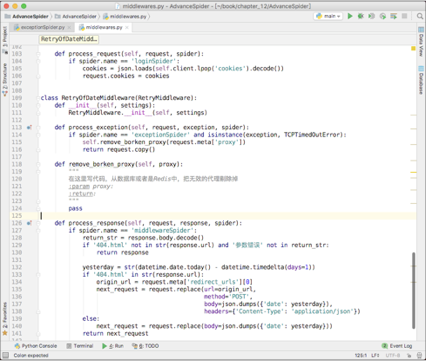Open the Event Log panel
The image size is (426, 361).
pos(397,346)
